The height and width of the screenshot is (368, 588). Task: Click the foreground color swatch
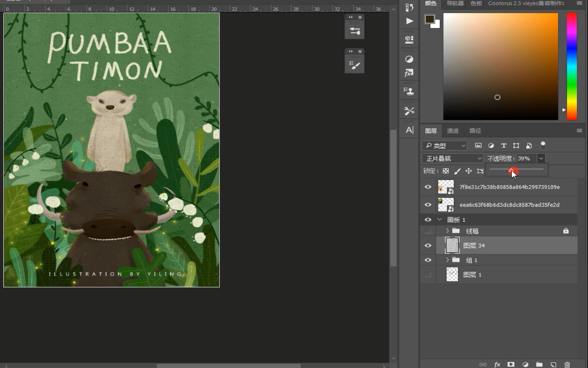click(430, 19)
